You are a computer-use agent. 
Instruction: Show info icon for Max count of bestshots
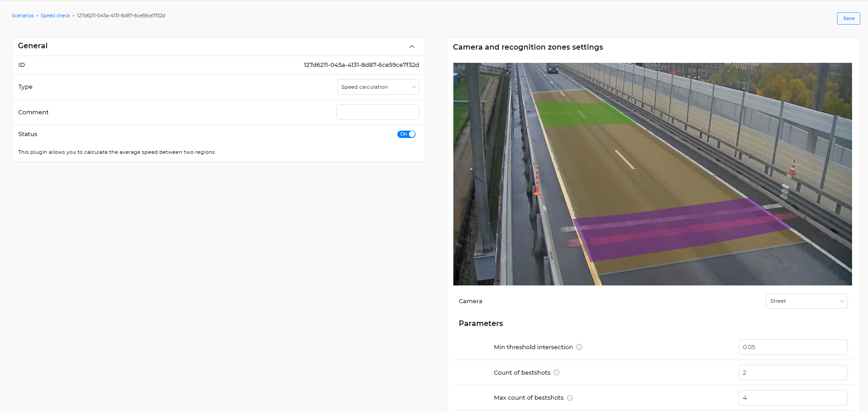[570, 398]
